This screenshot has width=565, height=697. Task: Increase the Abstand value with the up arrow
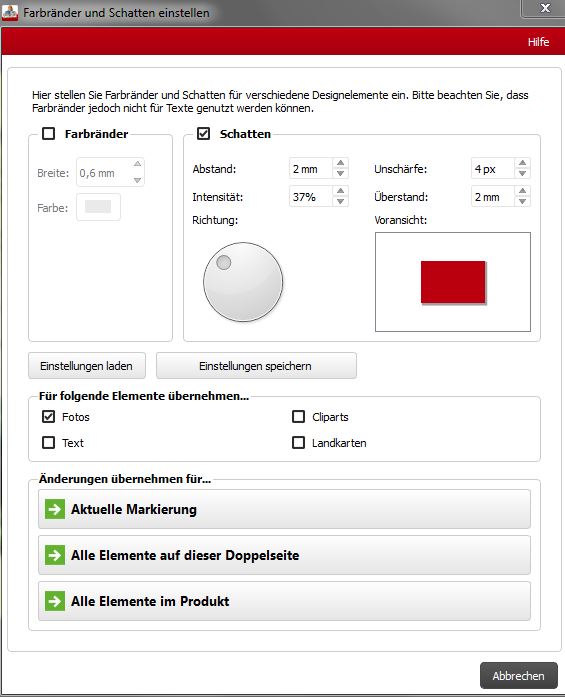coord(341,163)
